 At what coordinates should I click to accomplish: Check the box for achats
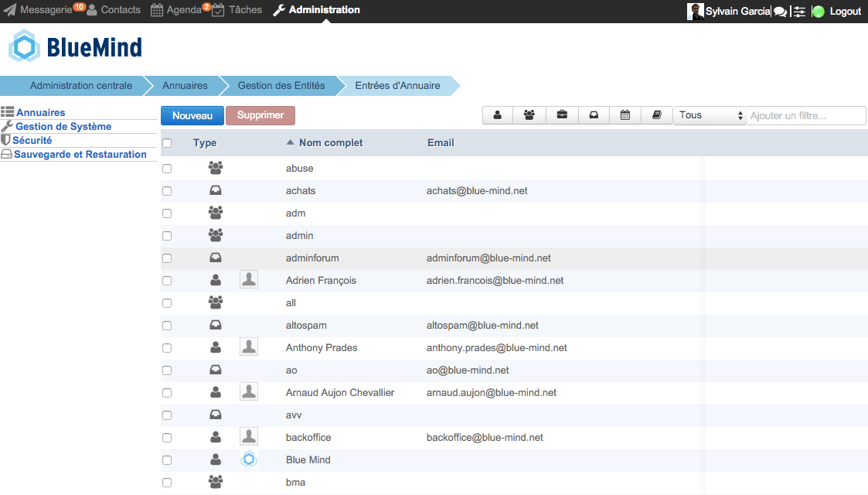(x=167, y=191)
